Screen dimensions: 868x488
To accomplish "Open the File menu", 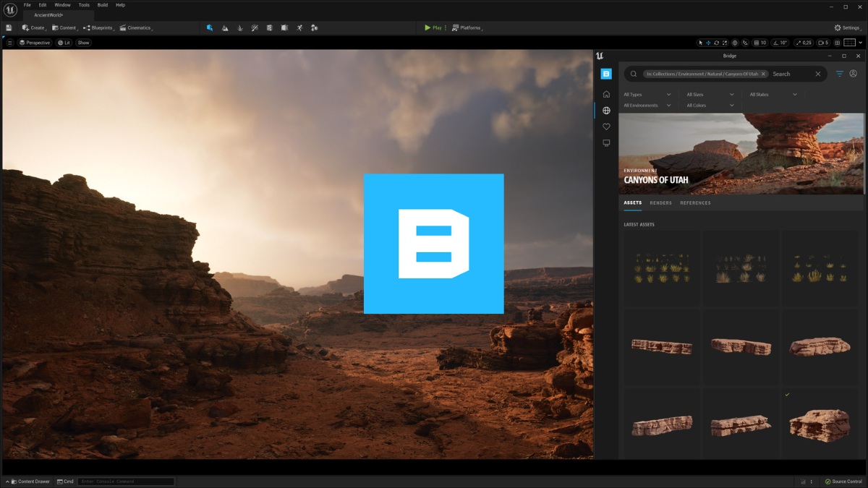I will (x=27, y=5).
